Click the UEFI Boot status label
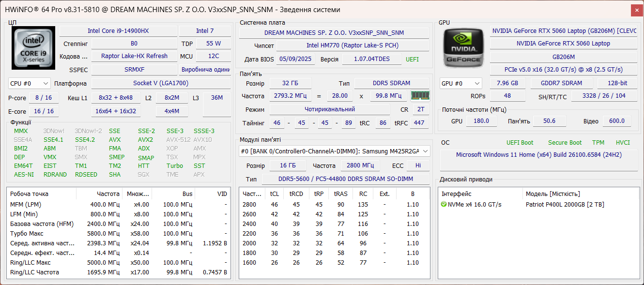 point(520,143)
